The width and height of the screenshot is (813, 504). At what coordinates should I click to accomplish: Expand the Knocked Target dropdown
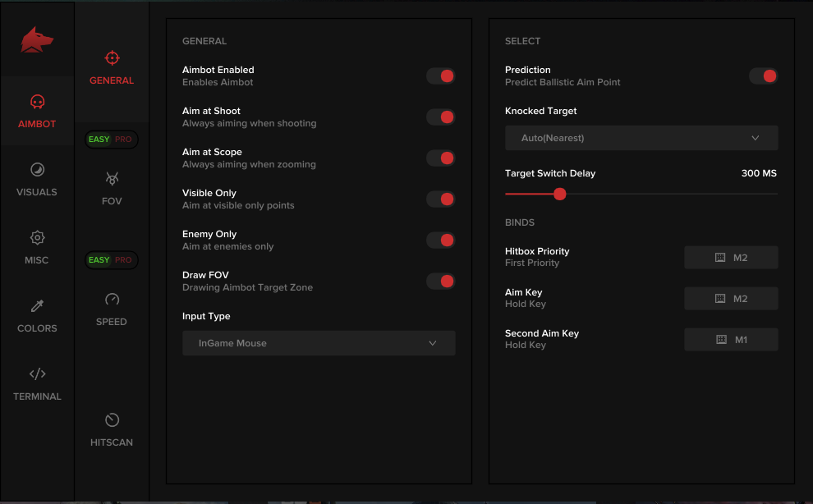click(x=641, y=138)
